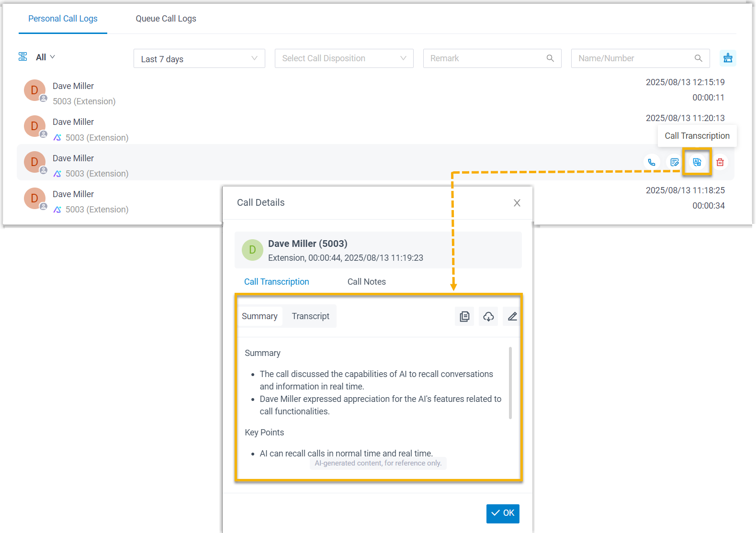Click the clear filters broom icon
This screenshot has height=533, width=756.
tap(728, 58)
